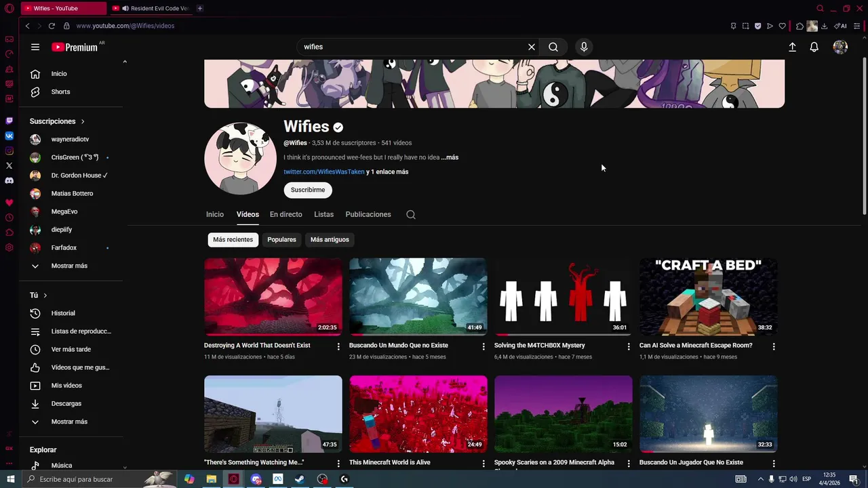This screenshot has width=868, height=488.
Task: Open the wayneradiotv subscription
Action: coord(71,139)
